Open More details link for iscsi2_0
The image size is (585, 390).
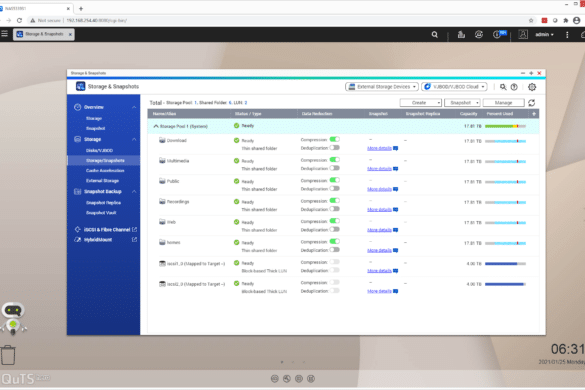coord(379,291)
